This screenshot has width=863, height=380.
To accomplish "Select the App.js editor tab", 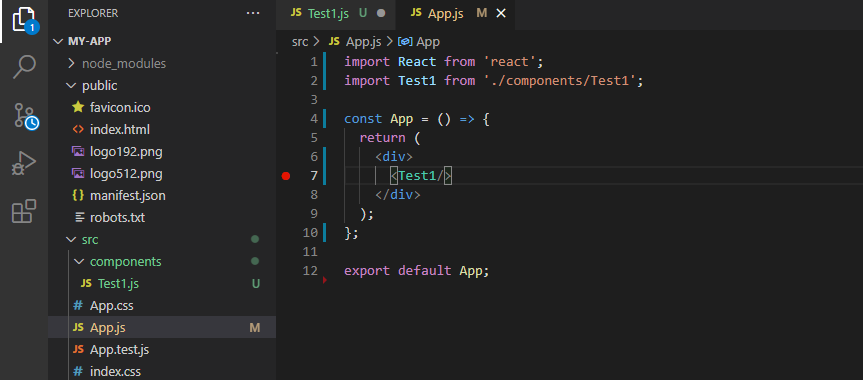I will (x=445, y=14).
